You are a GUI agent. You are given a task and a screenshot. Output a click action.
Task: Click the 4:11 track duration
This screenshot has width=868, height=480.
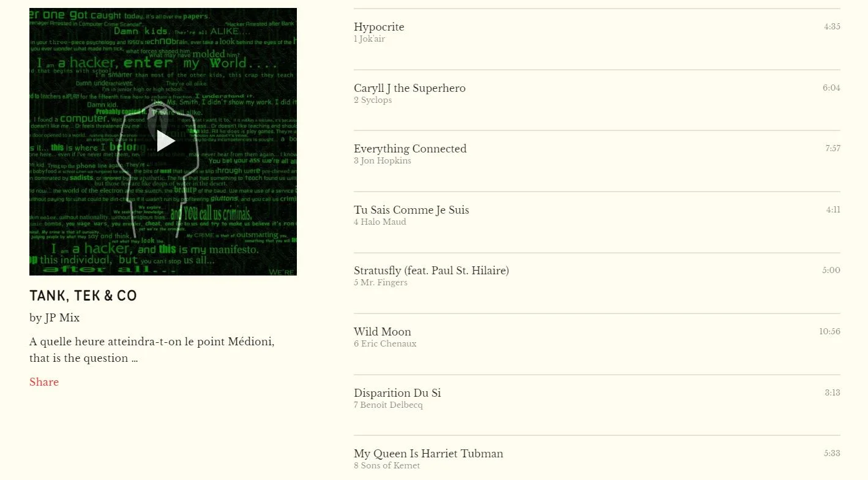tap(833, 209)
